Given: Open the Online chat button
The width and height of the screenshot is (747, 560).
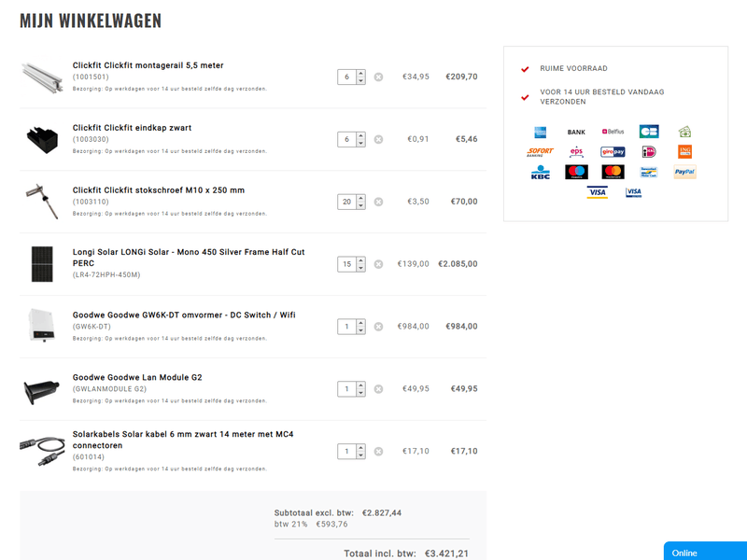Looking at the screenshot, I should [703, 553].
